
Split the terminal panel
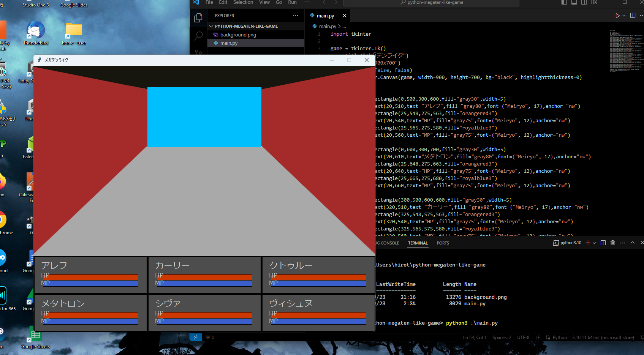[603, 243]
